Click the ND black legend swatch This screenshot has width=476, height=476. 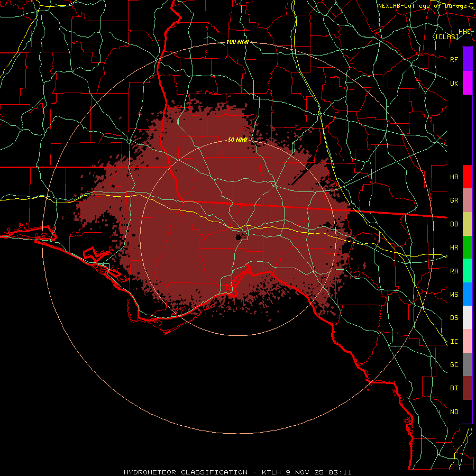(467, 411)
